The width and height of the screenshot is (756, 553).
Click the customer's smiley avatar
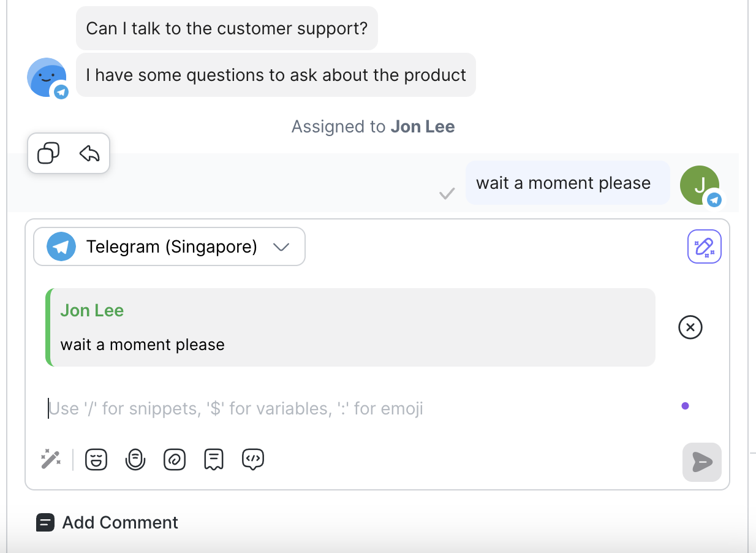(x=47, y=77)
